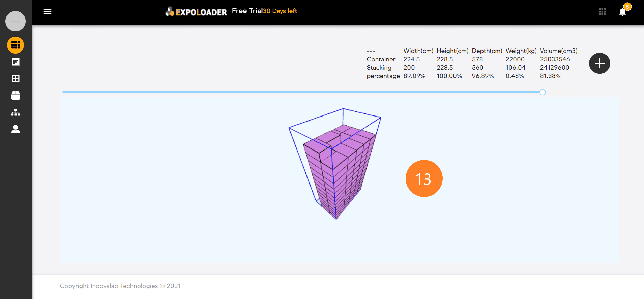Open the apps grid icon in the header
Screen dimensions: 644x299
(602, 12)
